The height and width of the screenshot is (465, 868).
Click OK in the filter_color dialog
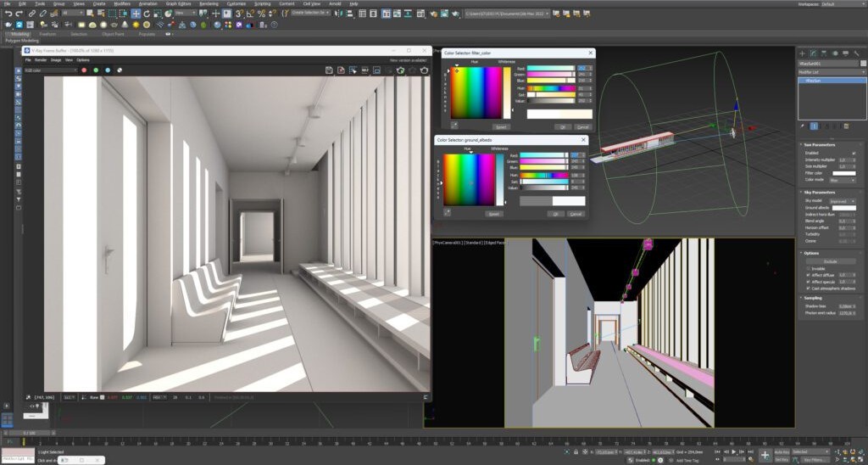point(563,127)
